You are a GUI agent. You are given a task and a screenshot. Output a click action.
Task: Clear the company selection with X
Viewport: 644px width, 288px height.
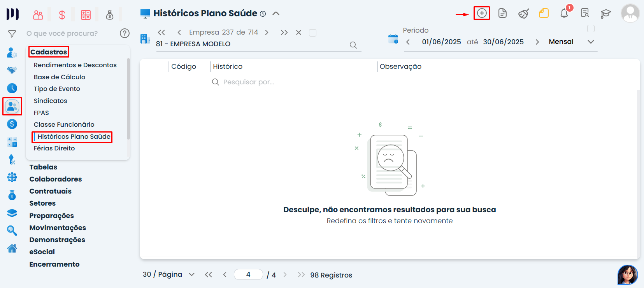(298, 33)
